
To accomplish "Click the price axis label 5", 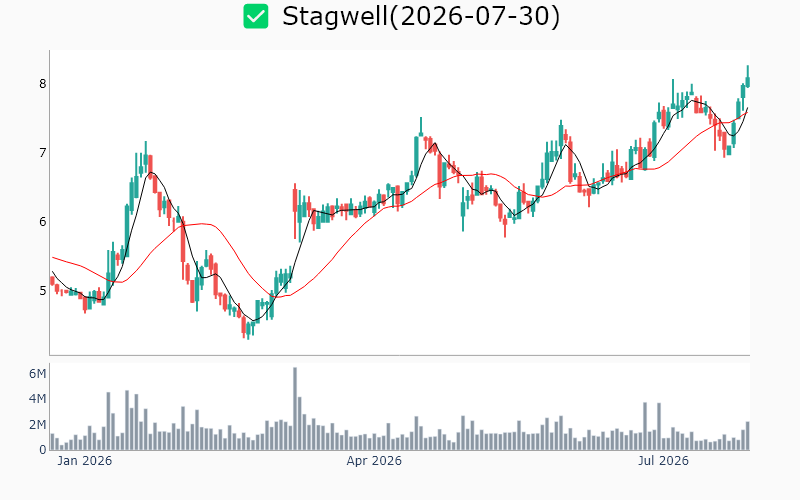I will point(42,290).
